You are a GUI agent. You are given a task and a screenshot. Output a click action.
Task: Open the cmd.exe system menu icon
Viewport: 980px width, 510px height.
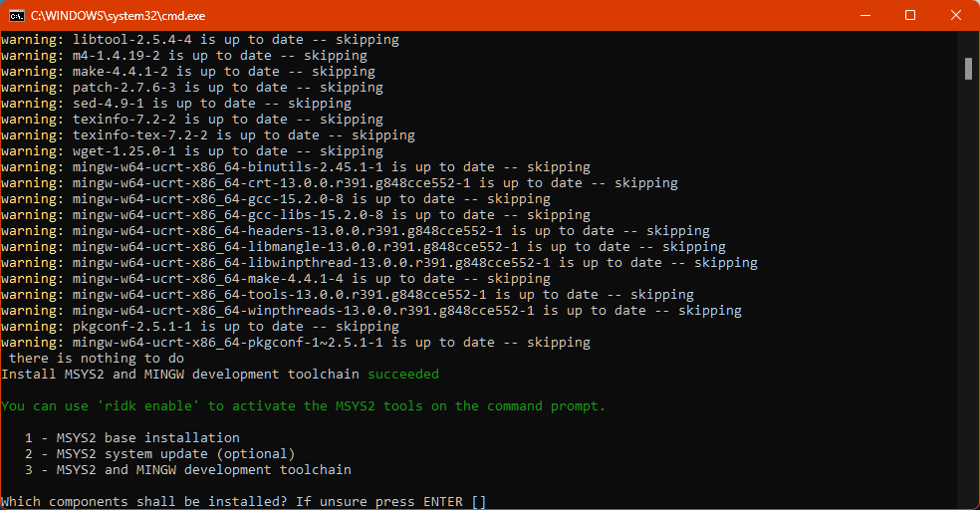pos(17,15)
